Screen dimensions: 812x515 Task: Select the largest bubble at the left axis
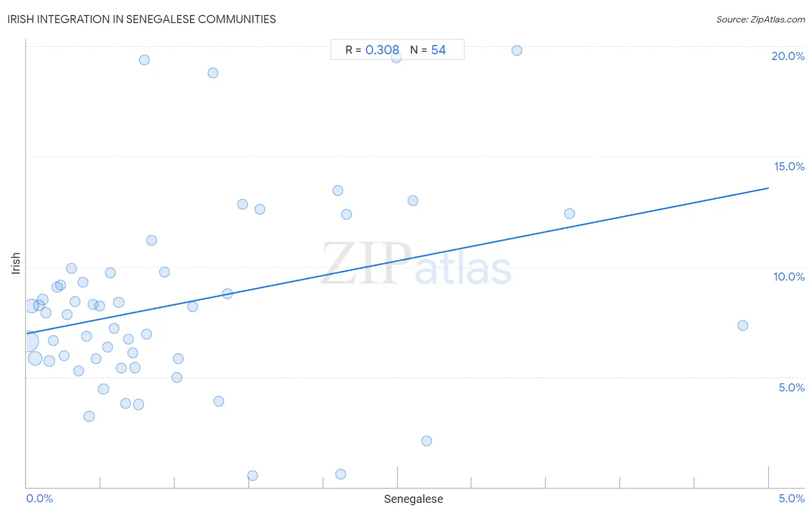tap(27, 342)
